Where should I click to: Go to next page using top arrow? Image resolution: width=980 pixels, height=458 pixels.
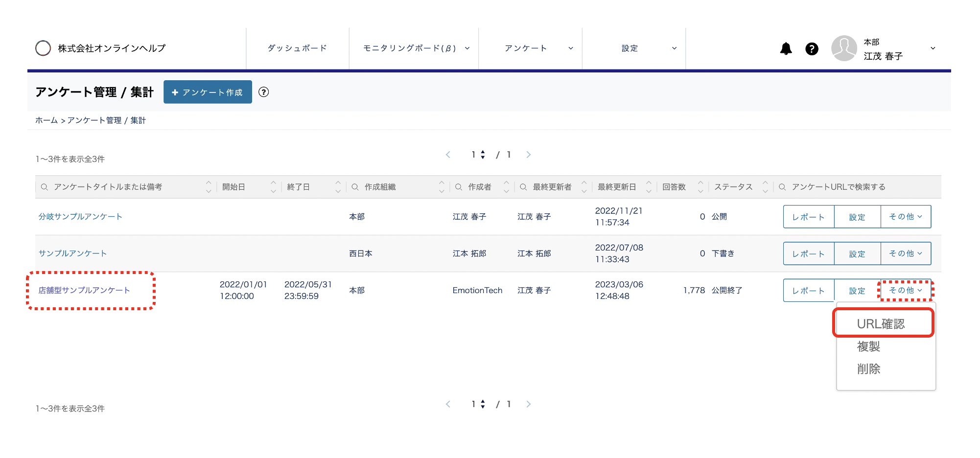528,155
